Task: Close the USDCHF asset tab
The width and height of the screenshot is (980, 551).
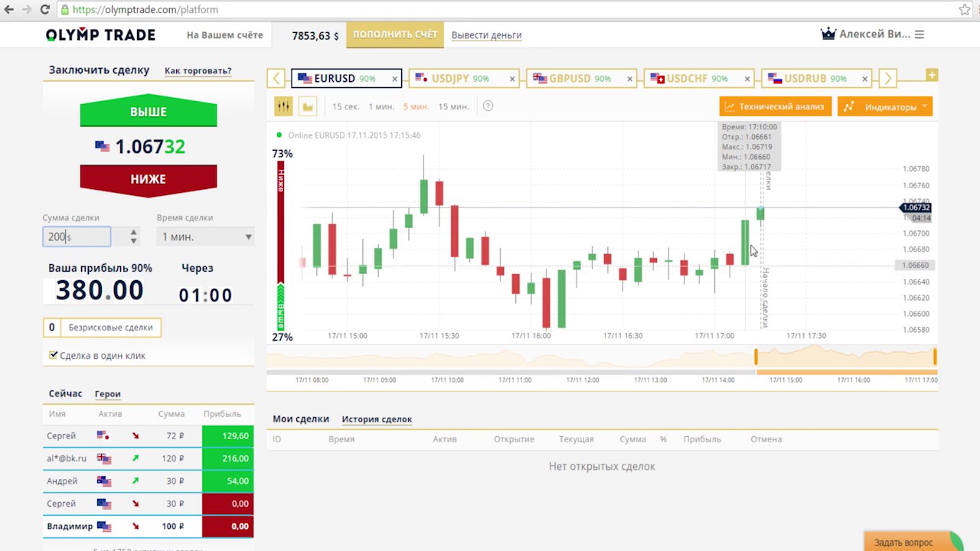Action: (748, 79)
